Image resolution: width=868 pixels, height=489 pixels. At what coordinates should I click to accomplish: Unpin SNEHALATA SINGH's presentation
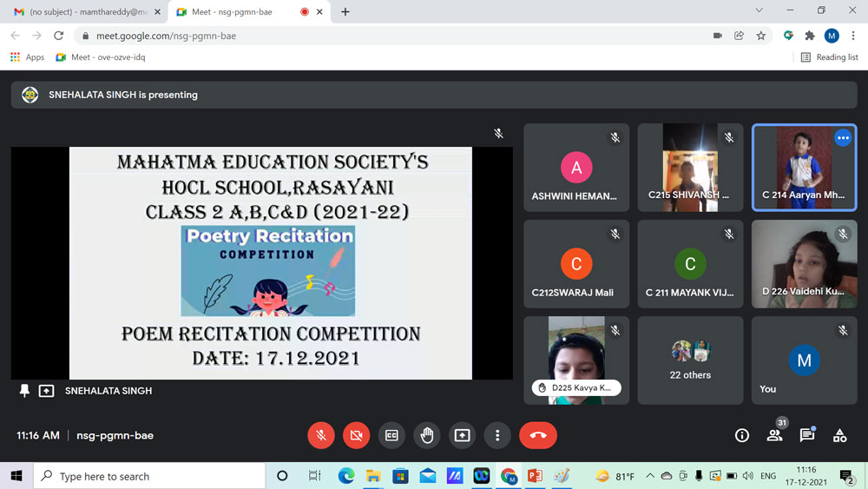[24, 391]
